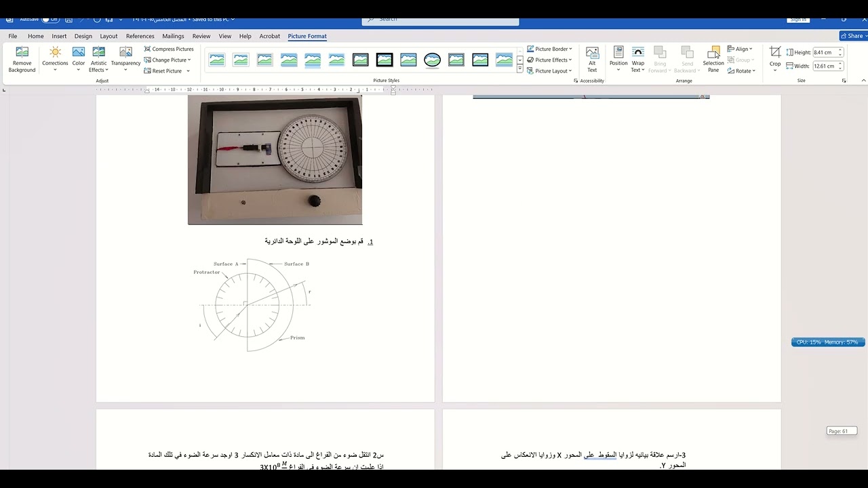Select the Picture Format tab
Viewport: 868px width, 488px height.
click(307, 36)
